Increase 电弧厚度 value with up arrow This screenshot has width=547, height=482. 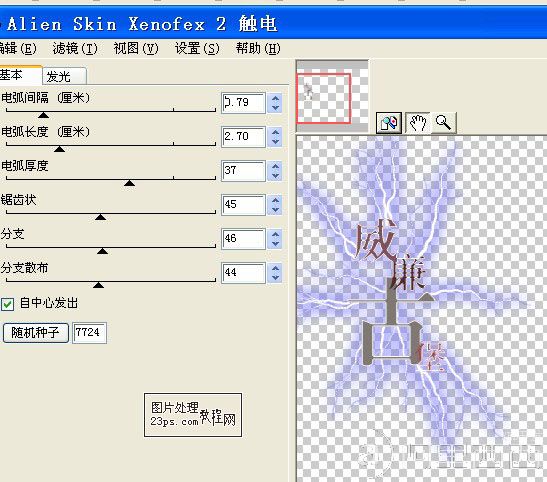pyautogui.click(x=275, y=166)
